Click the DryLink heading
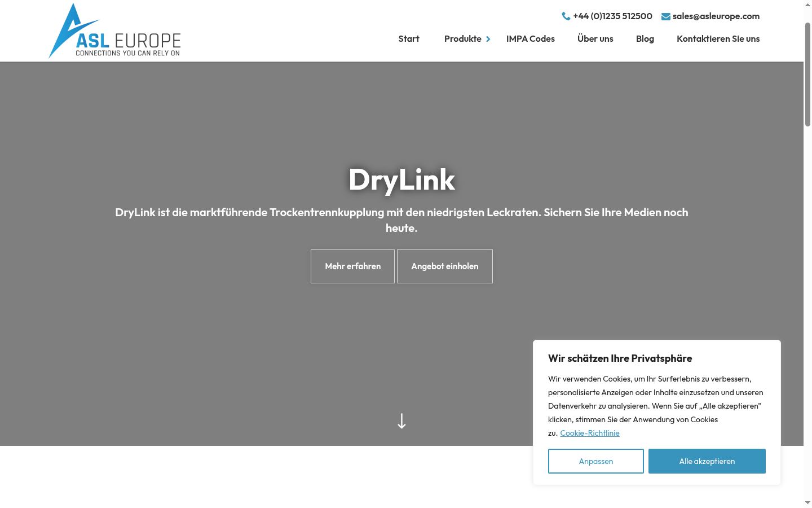The image size is (812, 508). click(x=401, y=179)
